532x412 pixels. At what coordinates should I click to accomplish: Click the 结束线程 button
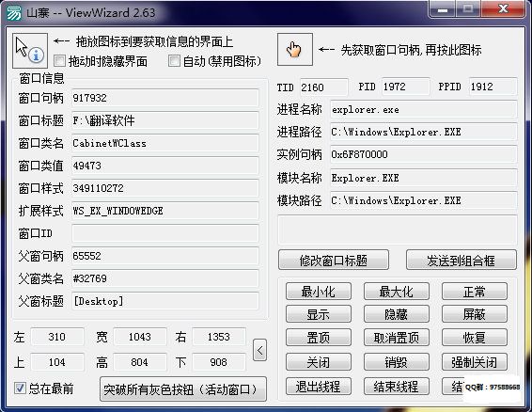coord(397,387)
